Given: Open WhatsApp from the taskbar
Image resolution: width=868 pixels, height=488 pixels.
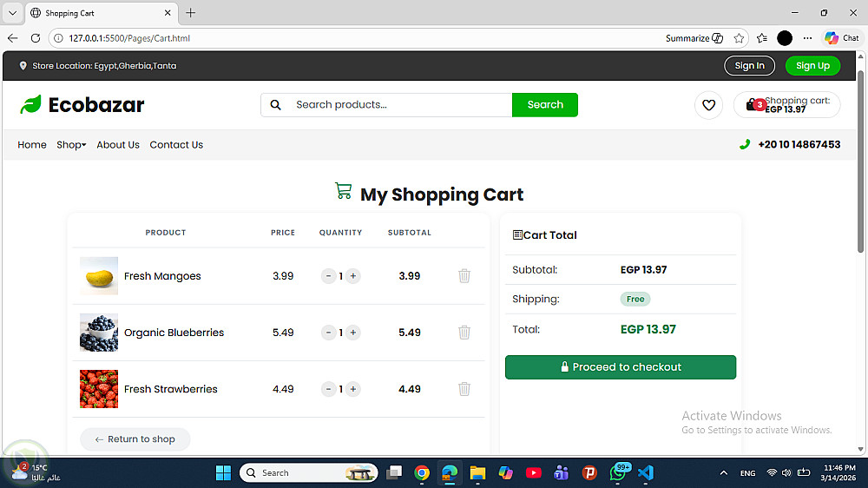Looking at the screenshot, I should (618, 472).
